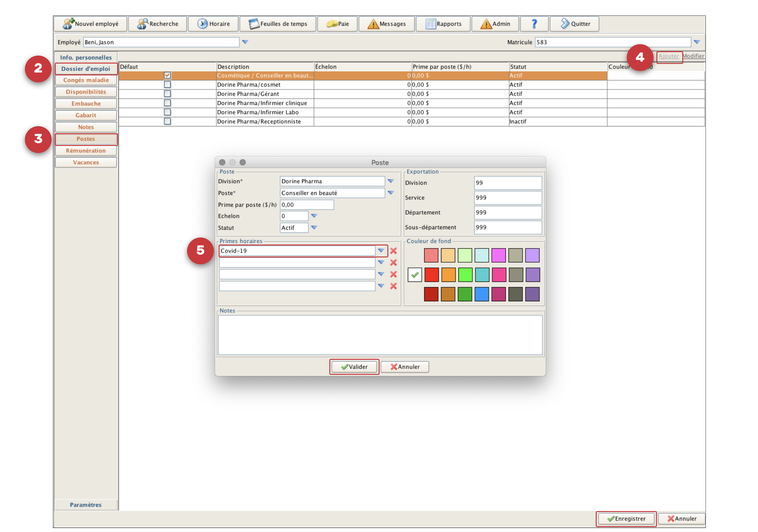The image size is (758, 532).
Task: Open the Messages warning icon
Action: click(x=373, y=24)
